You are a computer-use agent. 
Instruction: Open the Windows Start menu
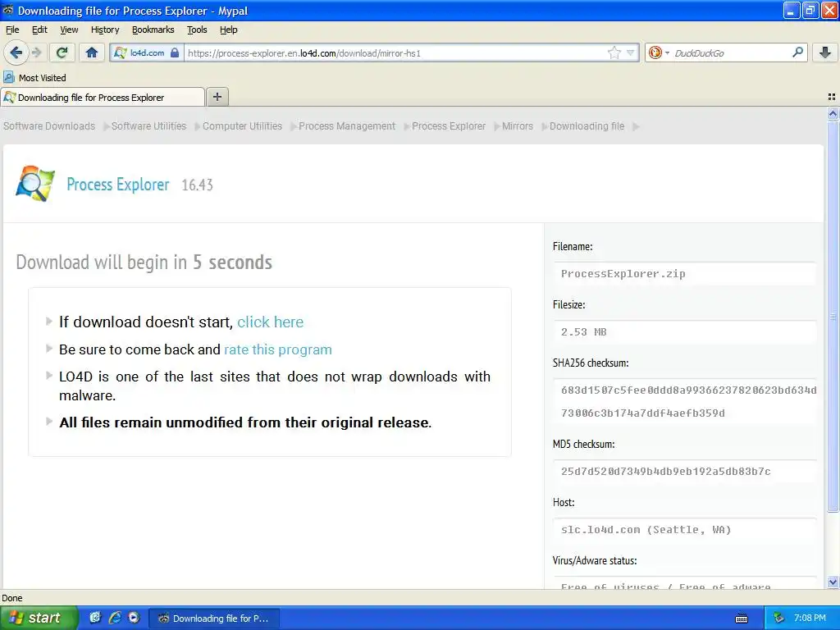pyautogui.click(x=39, y=618)
